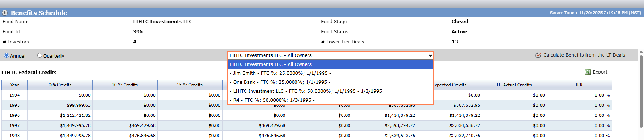Viewport: 644px width, 140px height.
Task: Click the $2,593,794.72 cell
Action: tap(385, 125)
